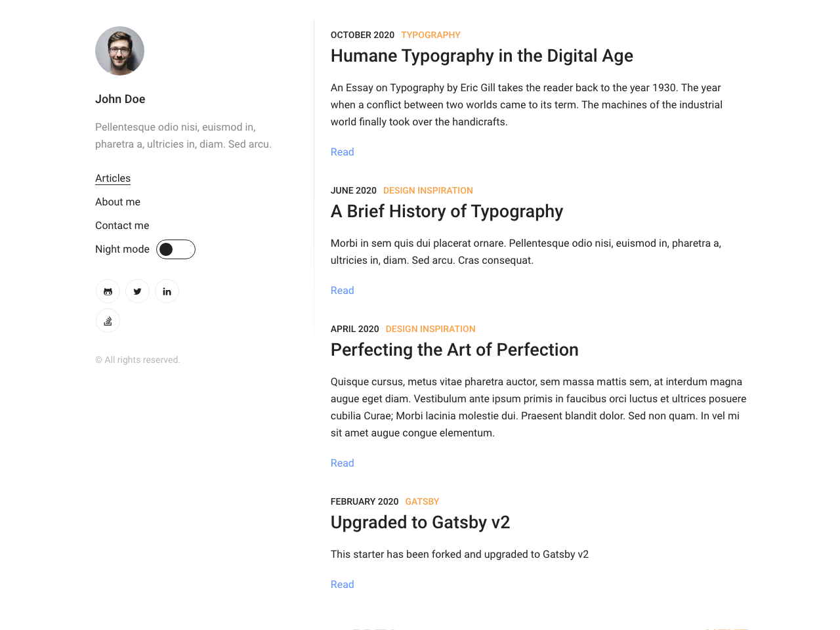Click the John Doe name heading
Viewport: 840px width, 630px height.
coord(120,99)
